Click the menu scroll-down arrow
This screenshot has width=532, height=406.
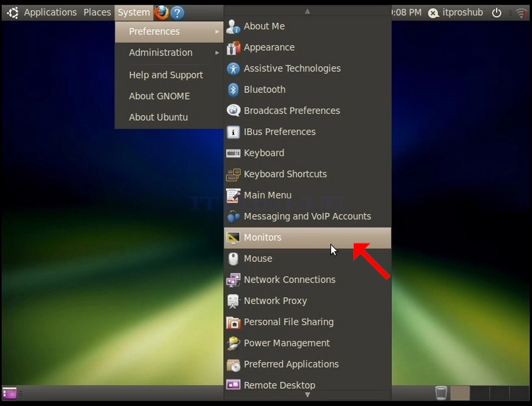click(x=308, y=395)
